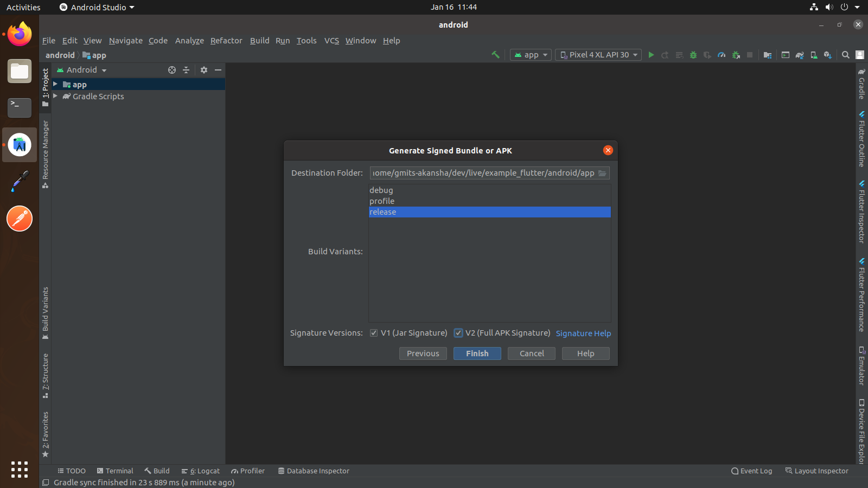Viewport: 868px width, 488px height.
Task: Toggle V2 (Full APK Signature) checkbox
Action: pyautogui.click(x=458, y=333)
